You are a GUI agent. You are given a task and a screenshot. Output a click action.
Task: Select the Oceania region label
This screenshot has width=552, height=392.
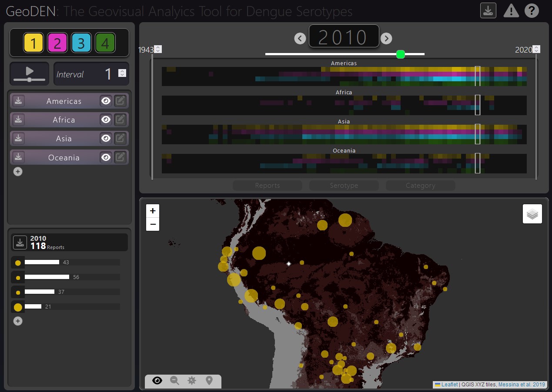coord(64,157)
